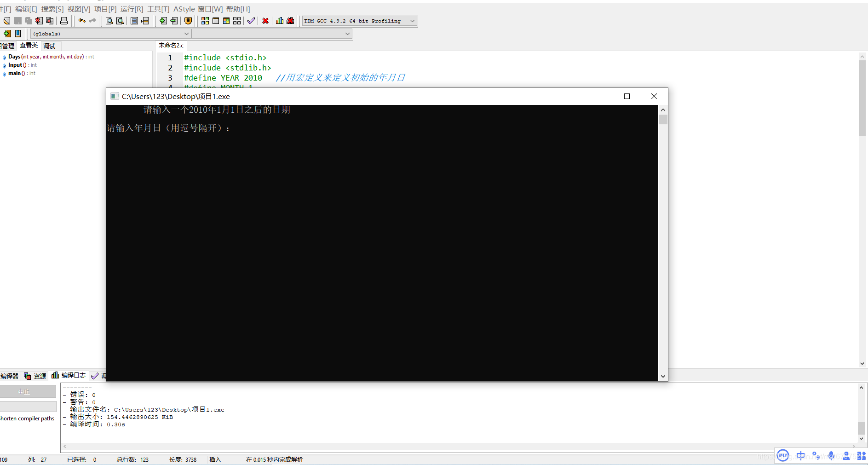This screenshot has width=868, height=465.
Task: Open the Find (magnifier) toolbar icon
Action: pyautogui.click(x=109, y=21)
